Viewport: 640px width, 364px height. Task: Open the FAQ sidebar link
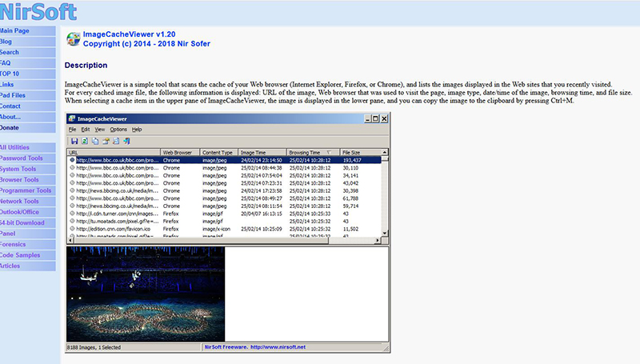pyautogui.click(x=27, y=63)
